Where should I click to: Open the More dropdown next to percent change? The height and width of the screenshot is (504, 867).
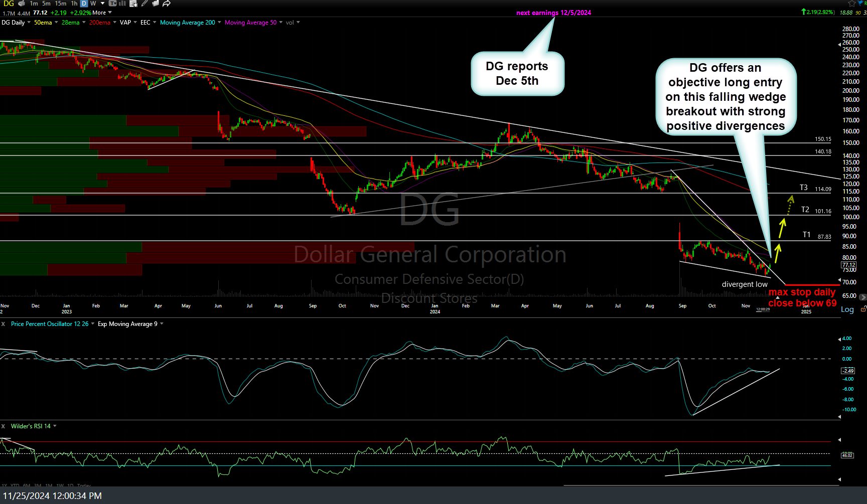coord(99,12)
